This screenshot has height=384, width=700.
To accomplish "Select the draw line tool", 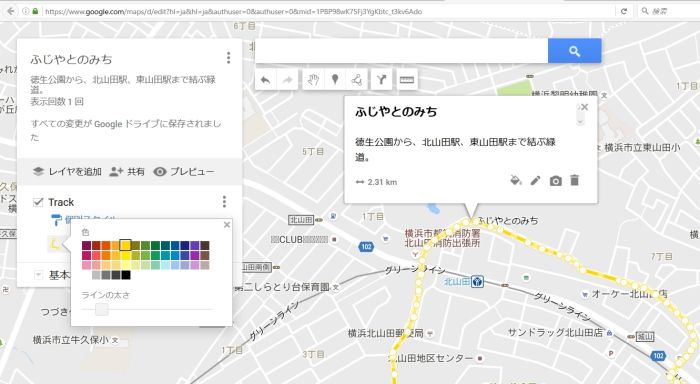I will (357, 80).
